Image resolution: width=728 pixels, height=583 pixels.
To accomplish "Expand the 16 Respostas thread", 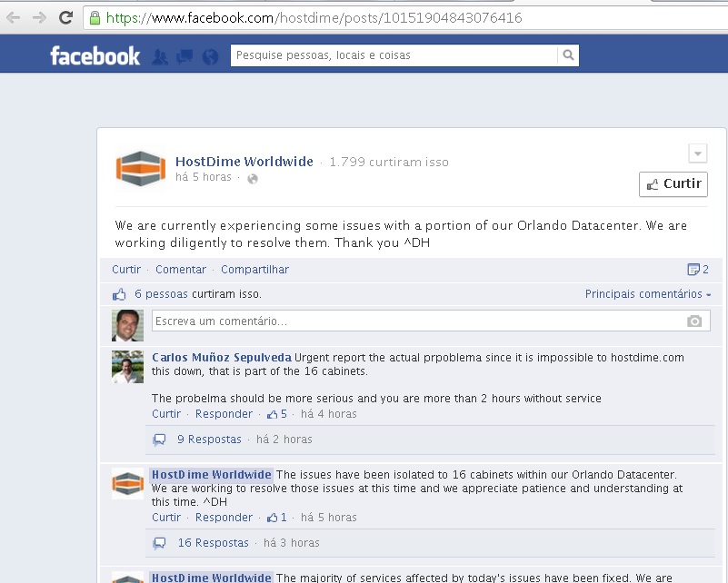I will click(213, 543).
